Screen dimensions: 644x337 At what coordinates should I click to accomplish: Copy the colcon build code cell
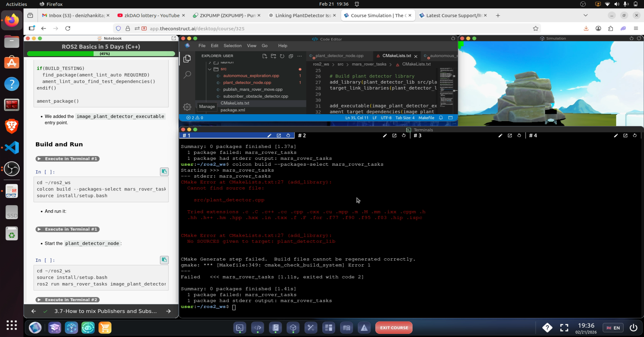click(x=164, y=172)
